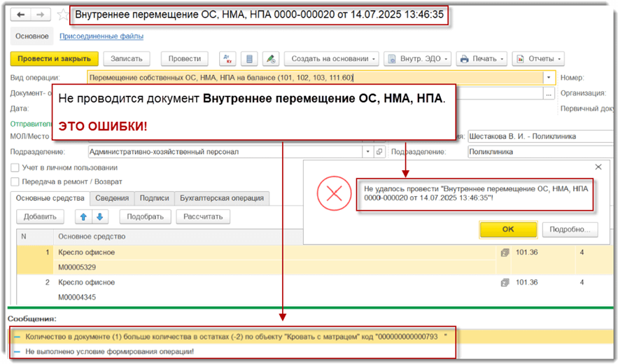Viewport: 618px width, 364px height.
Task: Click the Записать button
Action: pos(127,59)
